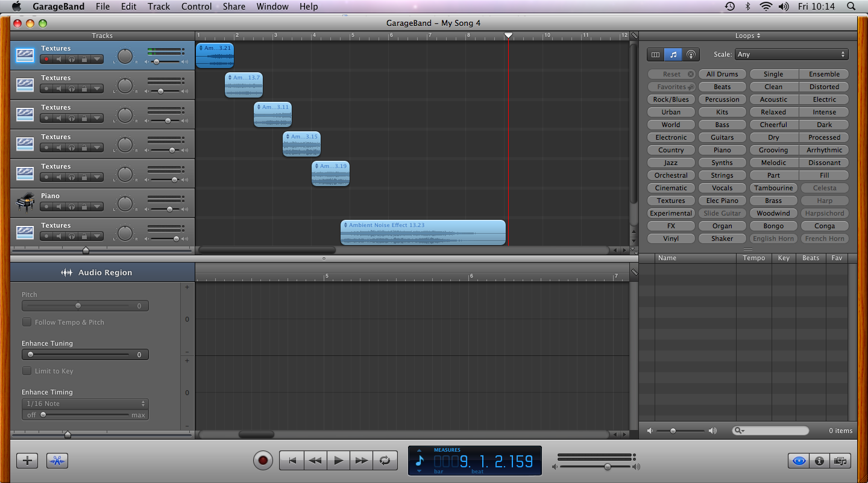Click the Experimental loop category button
868x483 pixels.
click(671, 213)
